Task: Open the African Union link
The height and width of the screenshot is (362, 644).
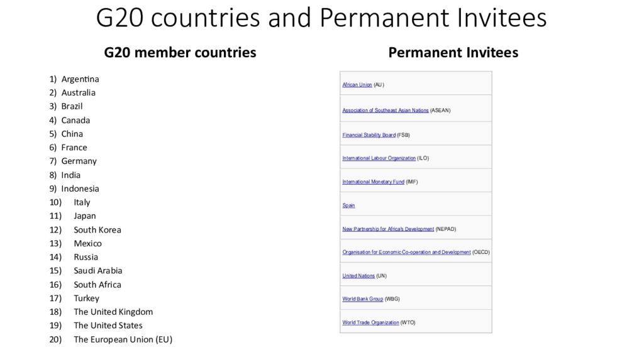Action: (357, 85)
